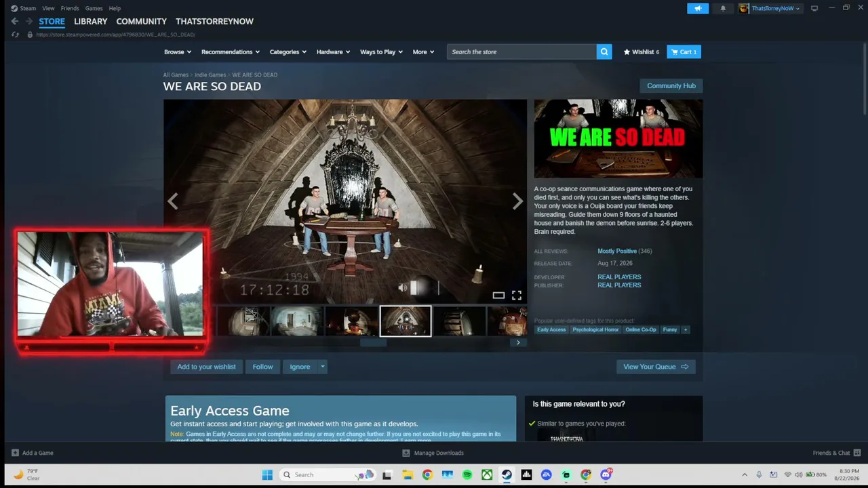Open Discord from the taskbar
The width and height of the screenshot is (868, 488).
(x=606, y=474)
